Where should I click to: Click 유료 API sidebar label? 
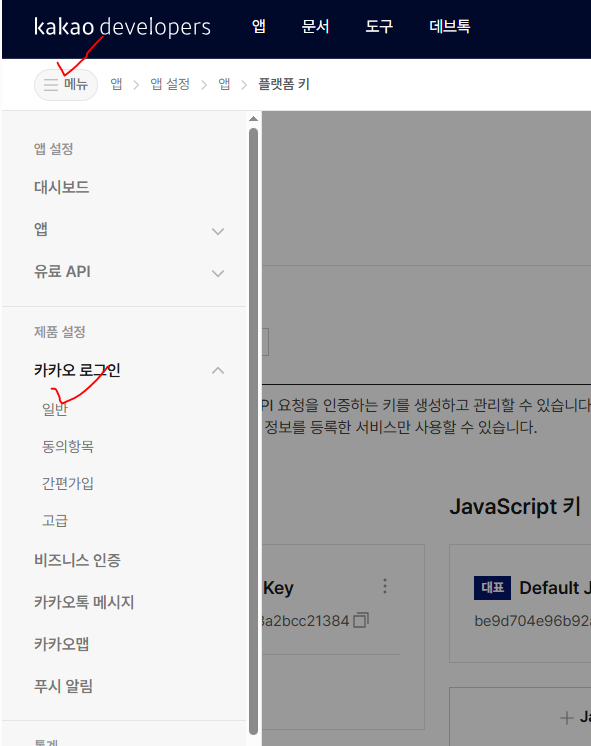[x=62, y=272]
